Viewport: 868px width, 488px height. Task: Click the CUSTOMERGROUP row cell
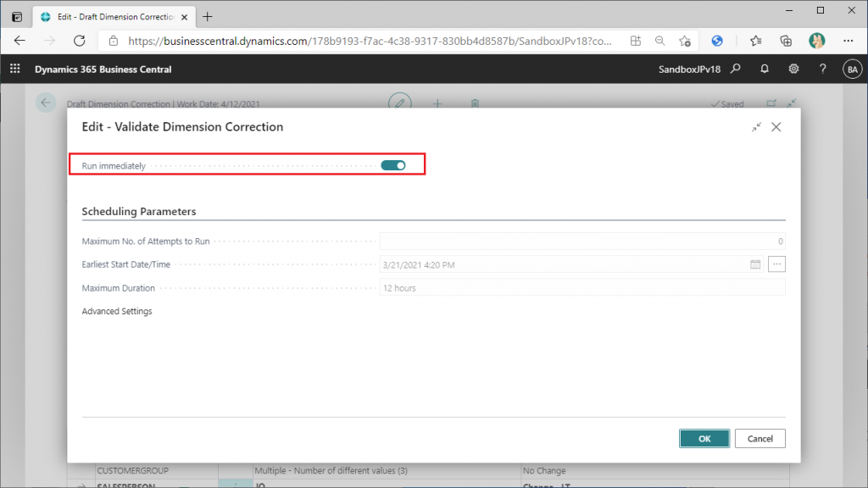157,470
